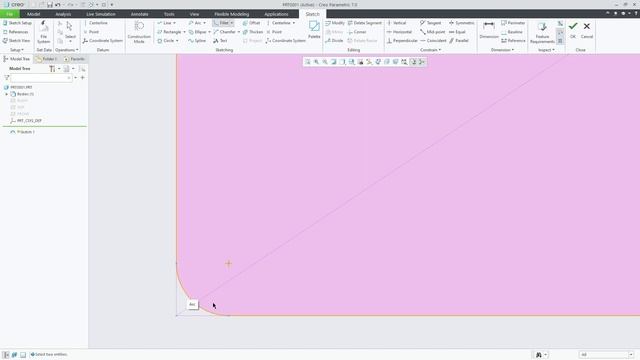Add a datum Centerline
Image resolution: width=640 pixels, height=360 pixels.
[x=96, y=23]
